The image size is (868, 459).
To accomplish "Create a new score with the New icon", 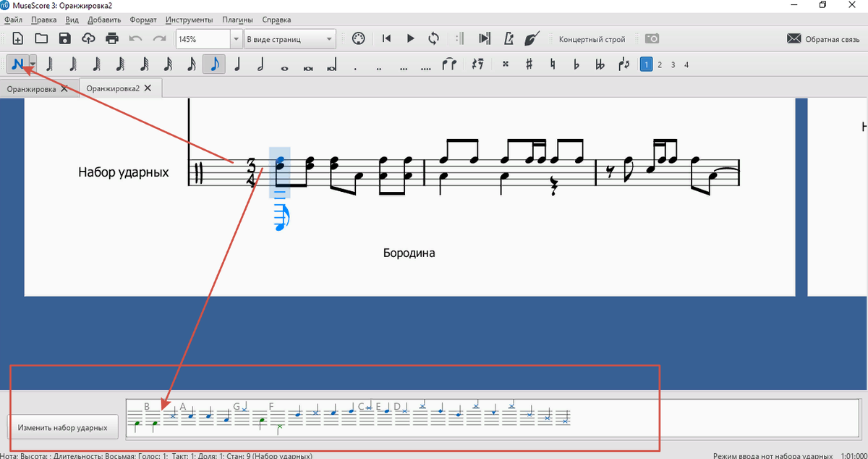I will coord(18,38).
